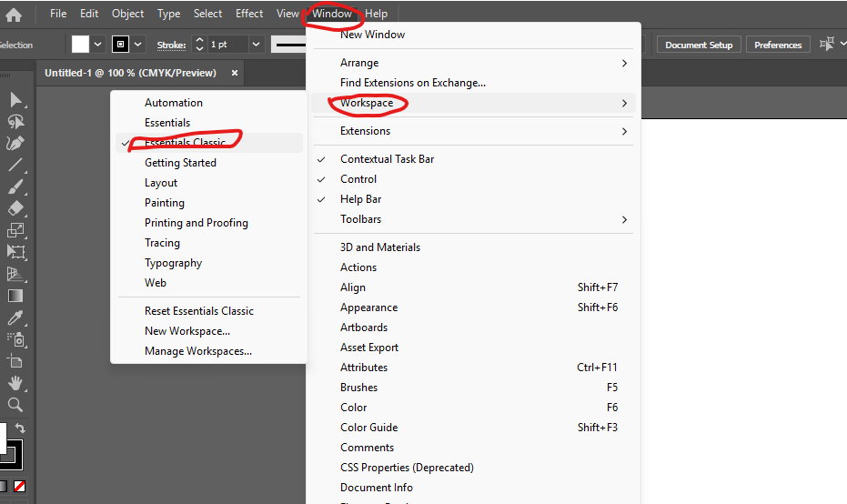
Task: Click the align-to icon beside Preferences
Action: click(826, 45)
